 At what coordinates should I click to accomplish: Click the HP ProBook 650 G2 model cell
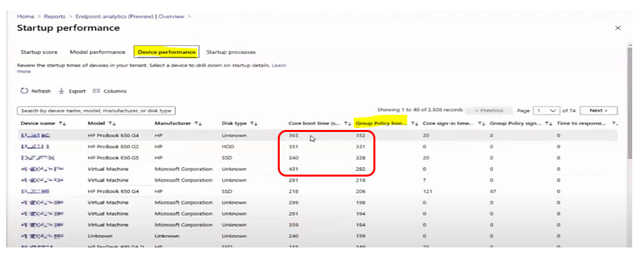pyautogui.click(x=113, y=146)
